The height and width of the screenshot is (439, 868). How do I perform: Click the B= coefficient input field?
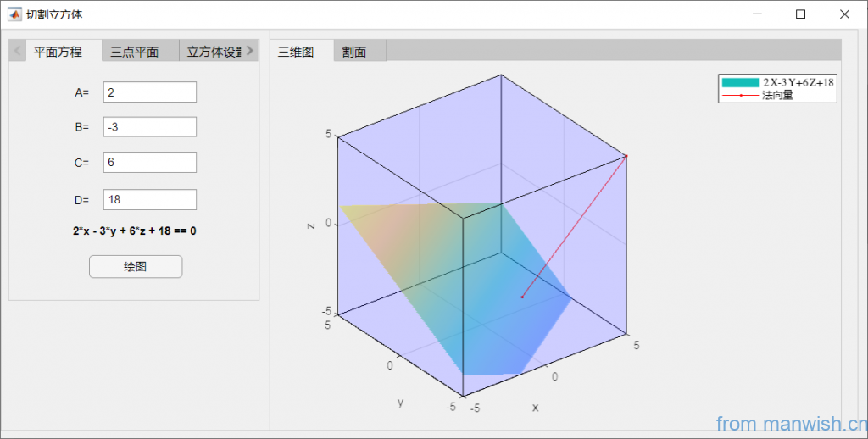150,127
